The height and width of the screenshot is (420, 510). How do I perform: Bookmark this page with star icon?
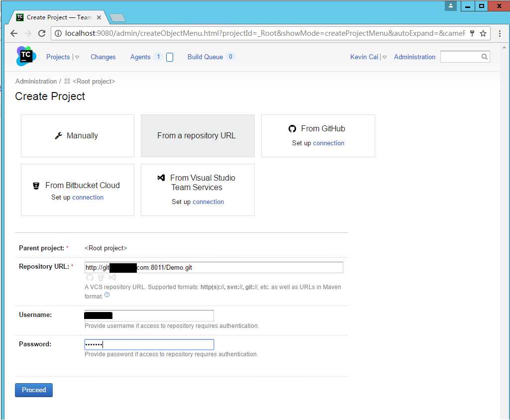[x=483, y=33]
